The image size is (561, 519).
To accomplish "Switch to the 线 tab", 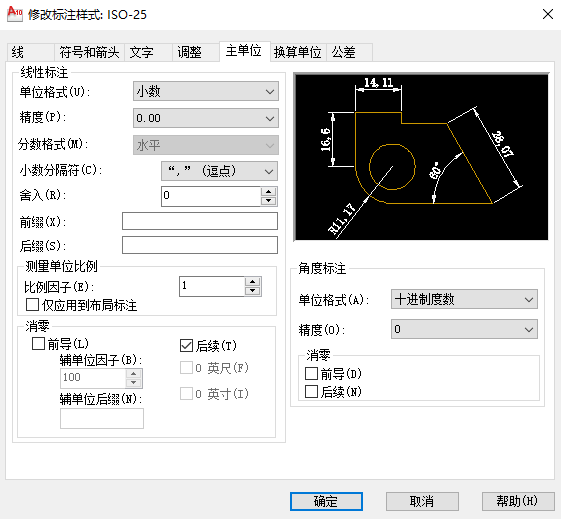I will tap(30, 53).
